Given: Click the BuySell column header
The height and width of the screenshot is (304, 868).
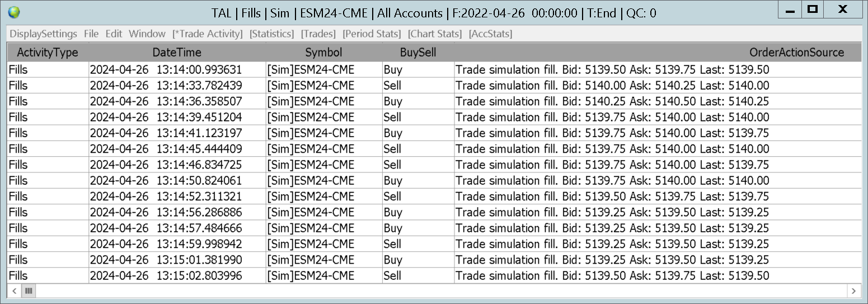Looking at the screenshot, I should click(418, 53).
